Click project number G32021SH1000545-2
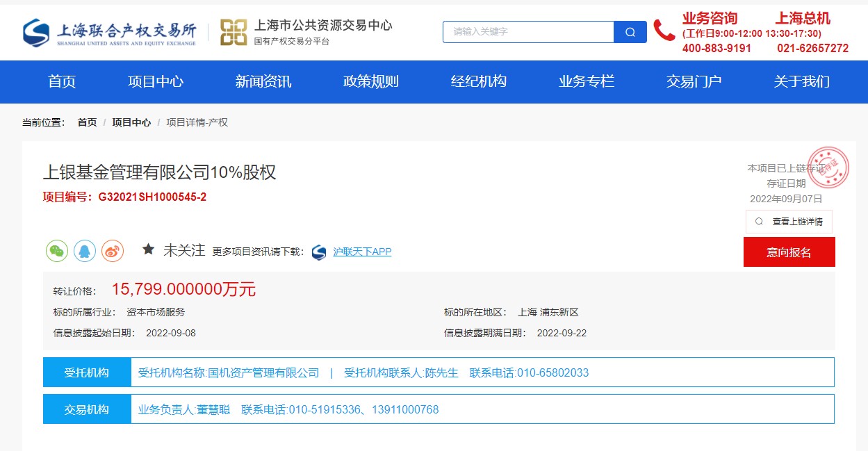Screen dimensions: 868x451 tap(152, 197)
